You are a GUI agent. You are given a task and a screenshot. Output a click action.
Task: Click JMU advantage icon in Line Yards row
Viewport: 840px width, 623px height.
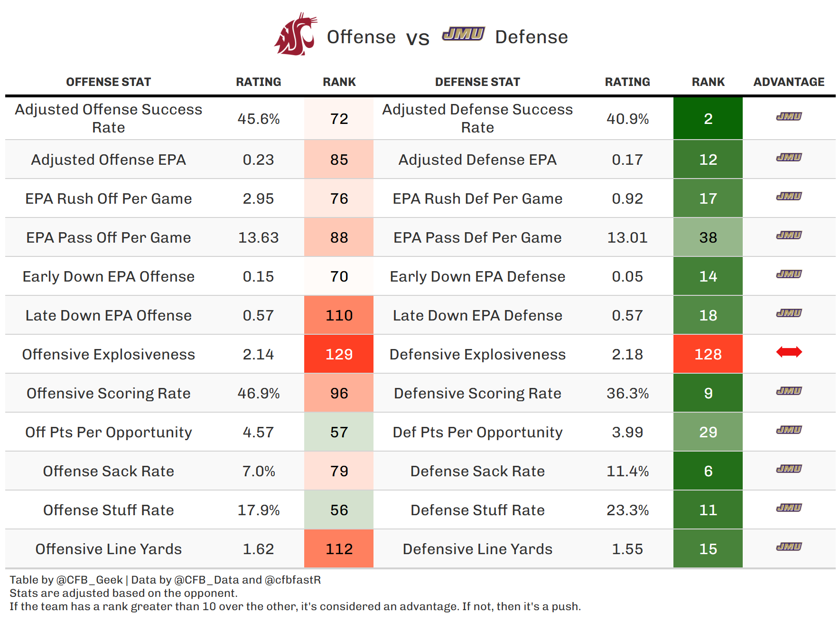[789, 547]
